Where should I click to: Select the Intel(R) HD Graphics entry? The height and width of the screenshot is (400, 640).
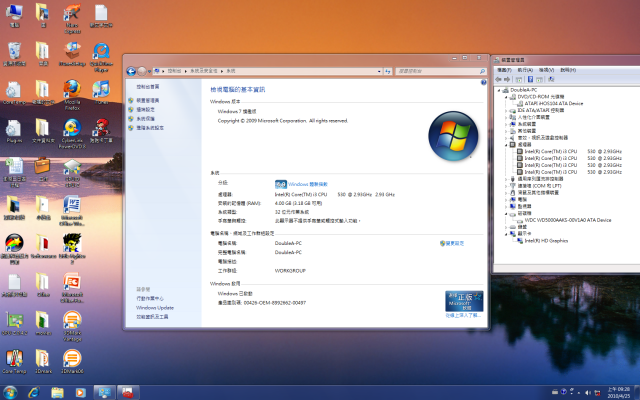pyautogui.click(x=546, y=241)
